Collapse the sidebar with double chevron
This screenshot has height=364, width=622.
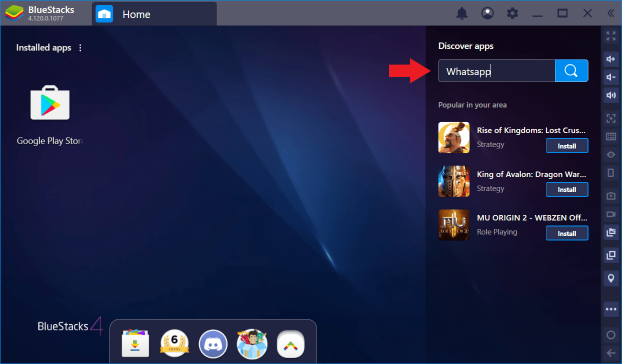[x=610, y=13]
